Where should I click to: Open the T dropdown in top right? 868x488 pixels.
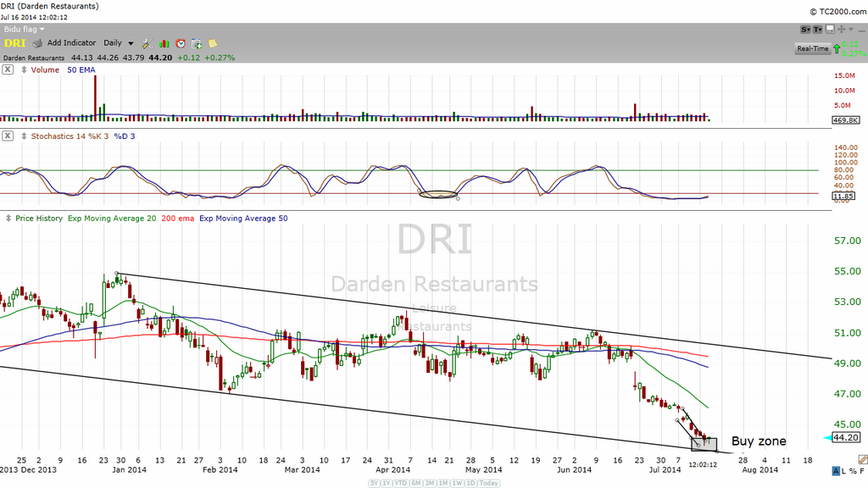pyautogui.click(x=818, y=30)
